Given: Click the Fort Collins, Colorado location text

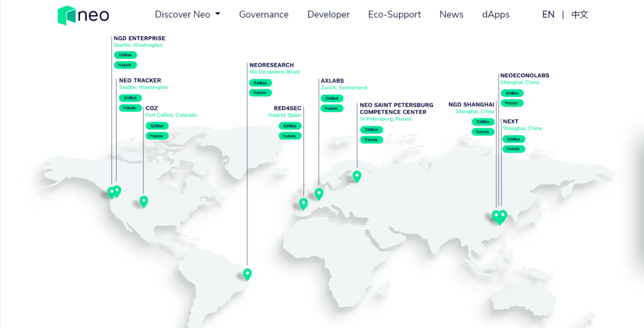Looking at the screenshot, I should point(171,115).
